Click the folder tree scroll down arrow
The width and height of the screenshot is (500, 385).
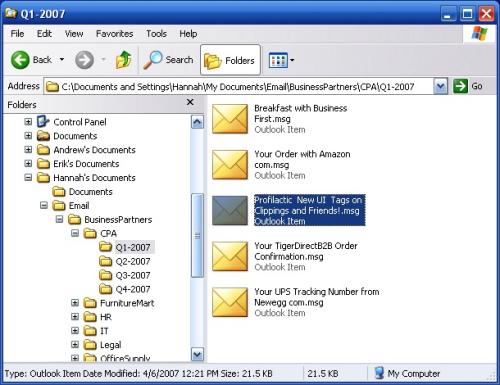pos(197,354)
